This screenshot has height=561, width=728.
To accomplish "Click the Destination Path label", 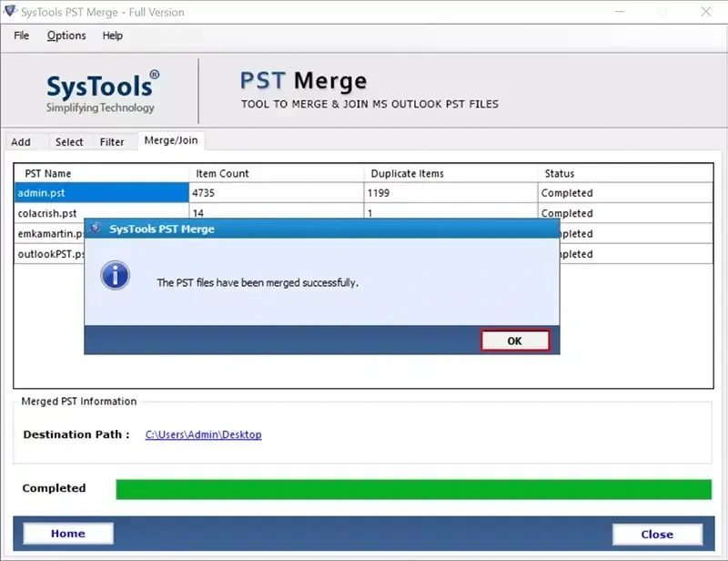I will 76,434.
